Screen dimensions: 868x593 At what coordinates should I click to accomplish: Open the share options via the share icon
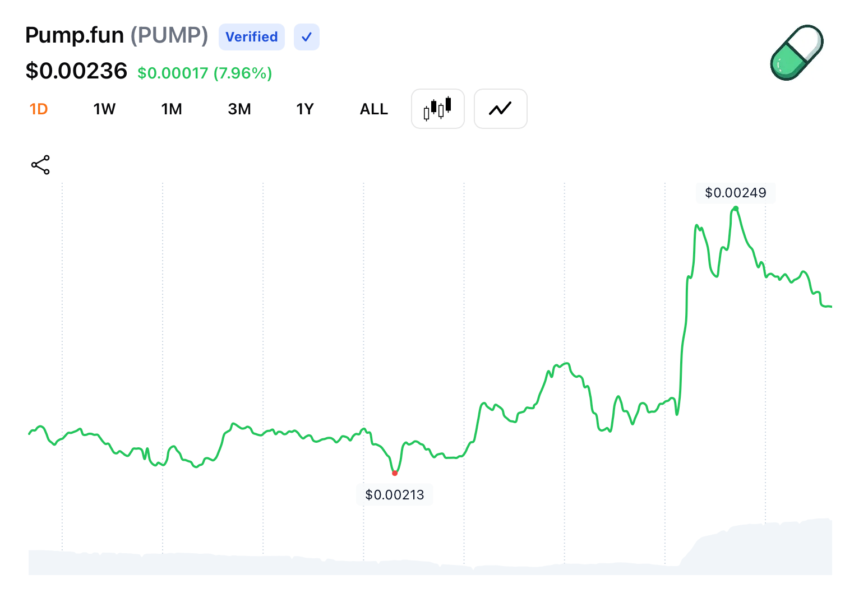(x=40, y=164)
